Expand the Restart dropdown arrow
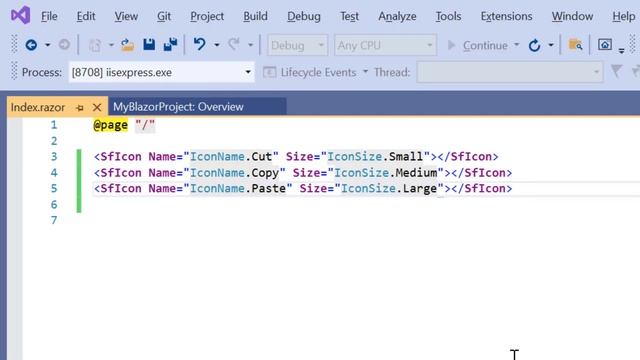 click(x=551, y=45)
